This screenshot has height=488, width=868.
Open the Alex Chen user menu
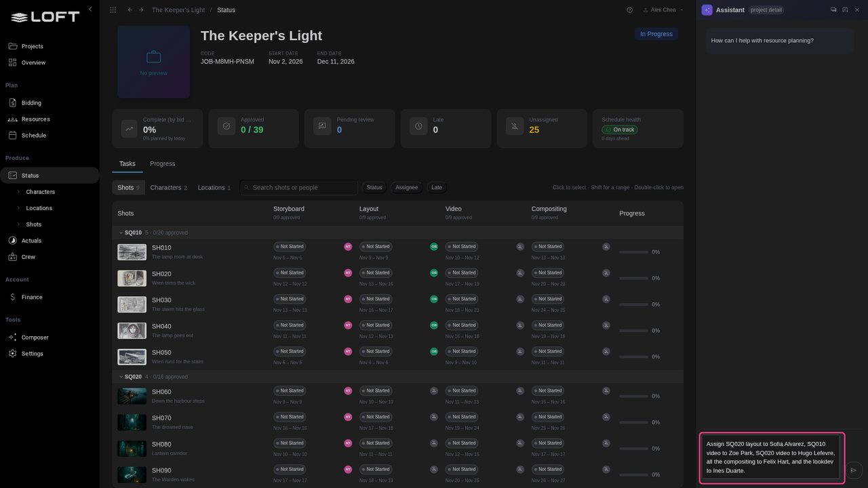pos(663,10)
